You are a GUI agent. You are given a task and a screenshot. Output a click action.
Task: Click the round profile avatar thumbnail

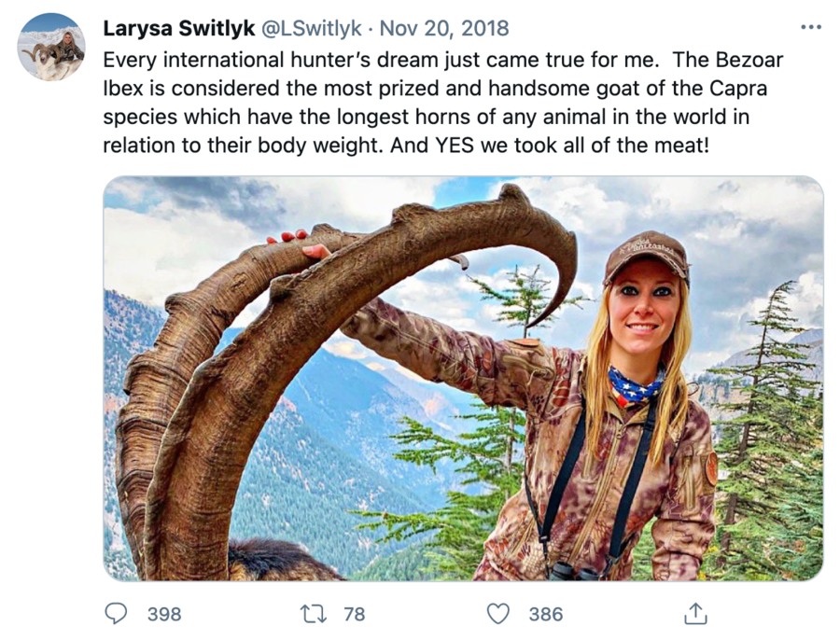pos(52,47)
